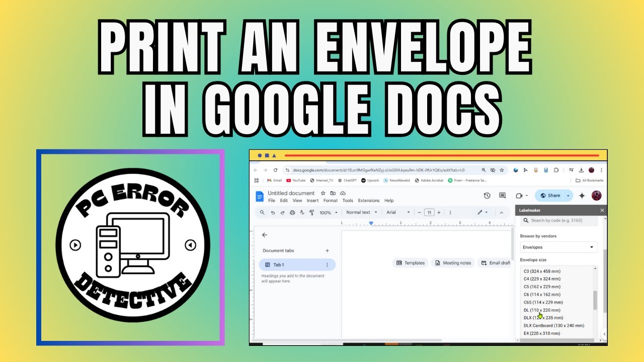
Task: Click the move-to-folder icon beside title
Action: [333, 193]
